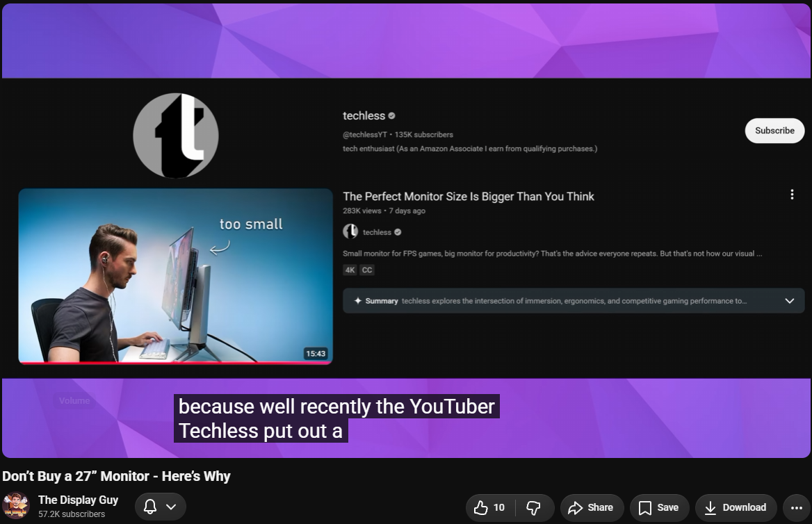Click the techless channel name below video title
The image size is (812, 524).
coord(377,233)
